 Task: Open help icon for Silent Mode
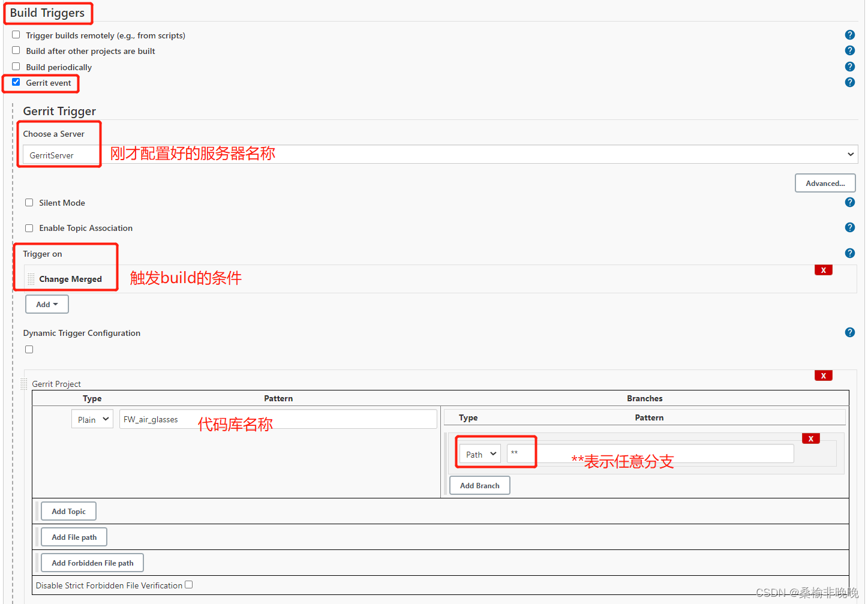(849, 202)
